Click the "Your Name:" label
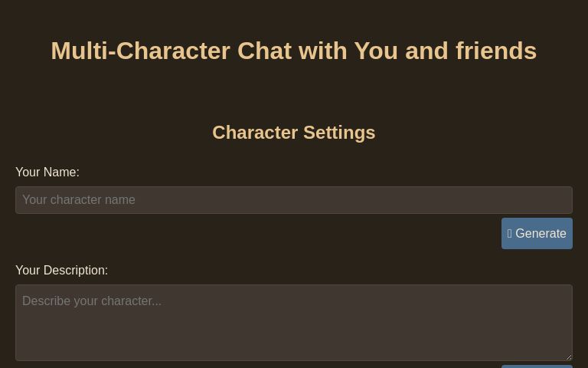 47,172
